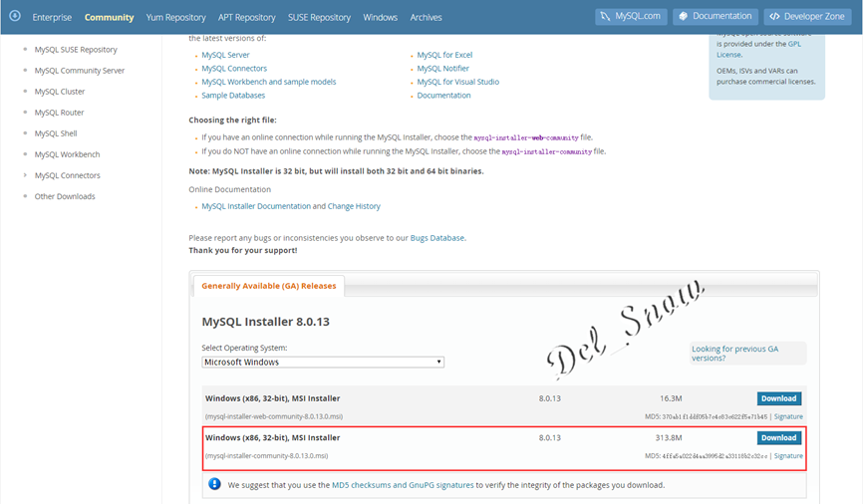The width and height of the screenshot is (863, 504).
Task: Click the 16.3M file size value
Action: click(x=671, y=398)
